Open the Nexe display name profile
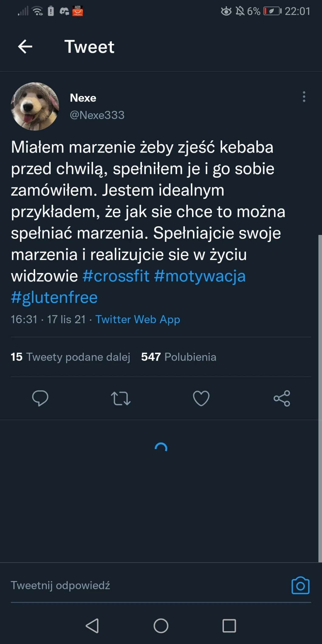This screenshot has width=322, height=644. [83, 98]
